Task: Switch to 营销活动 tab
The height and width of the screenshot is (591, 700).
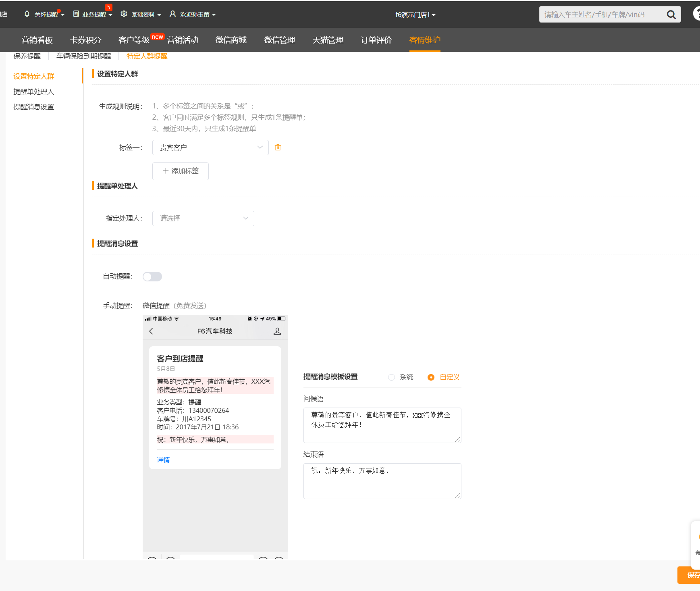Action: (x=183, y=40)
